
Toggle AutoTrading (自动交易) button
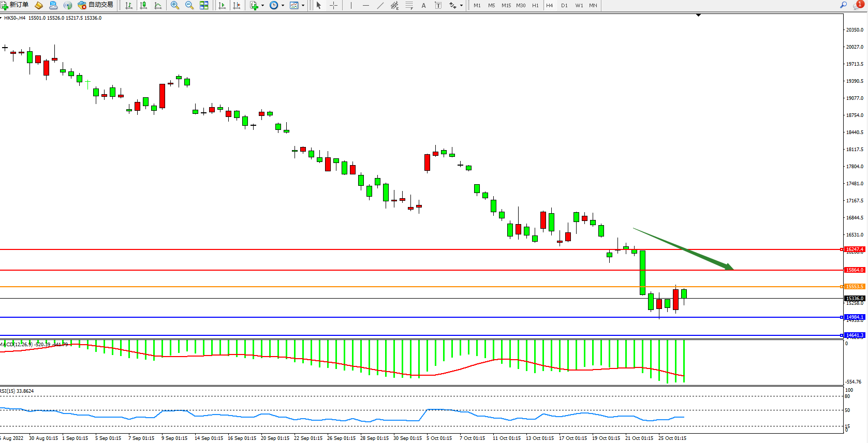click(96, 5)
